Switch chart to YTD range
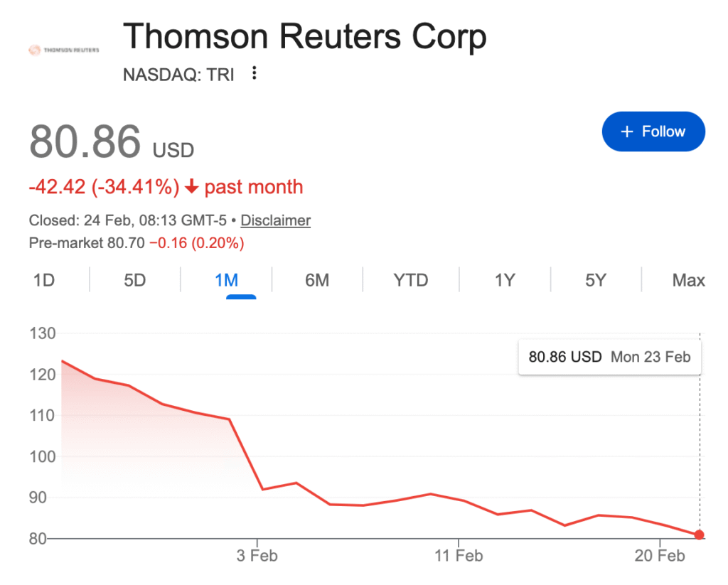The image size is (728, 585). pyautogui.click(x=411, y=280)
